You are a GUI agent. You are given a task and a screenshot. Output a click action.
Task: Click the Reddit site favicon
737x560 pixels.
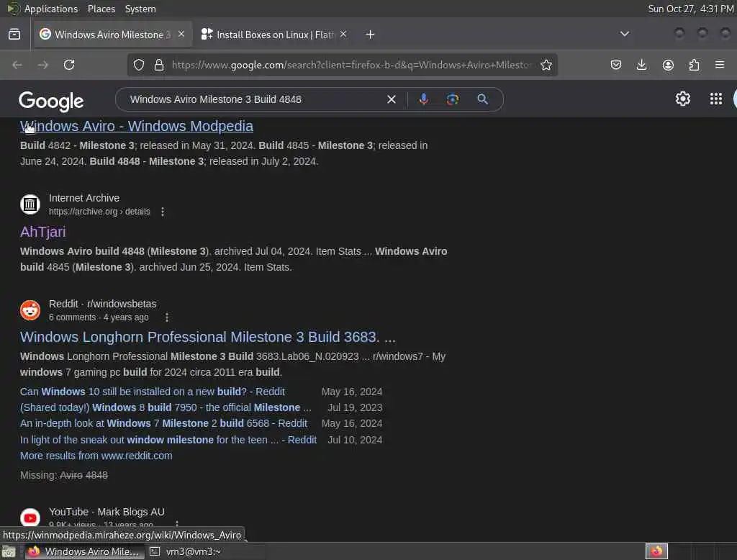30,310
